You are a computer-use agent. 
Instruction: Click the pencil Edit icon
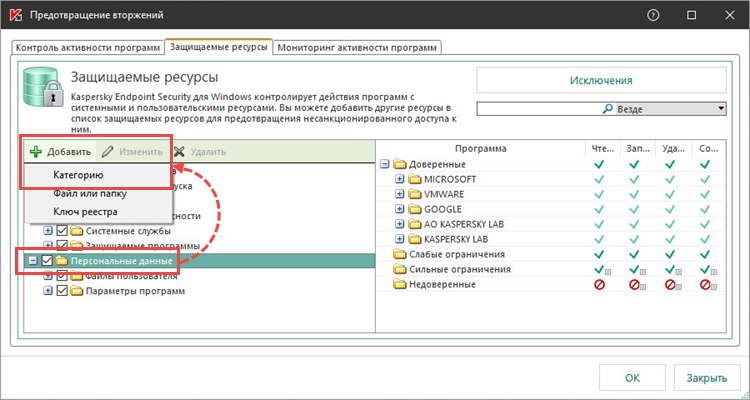pyautogui.click(x=108, y=152)
